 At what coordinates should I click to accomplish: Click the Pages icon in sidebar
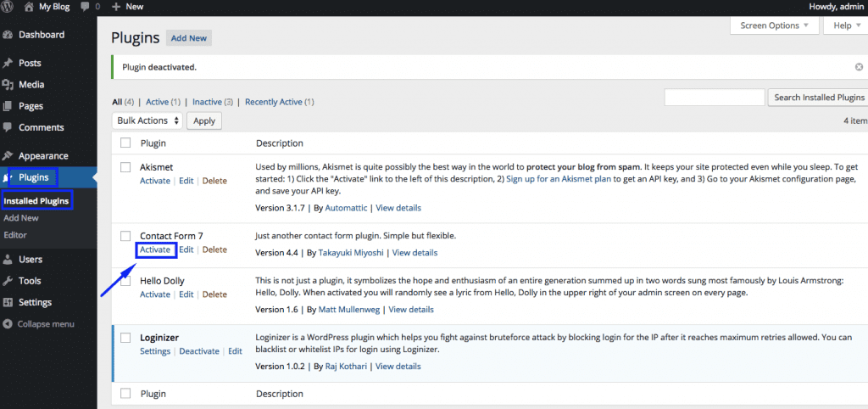point(8,106)
